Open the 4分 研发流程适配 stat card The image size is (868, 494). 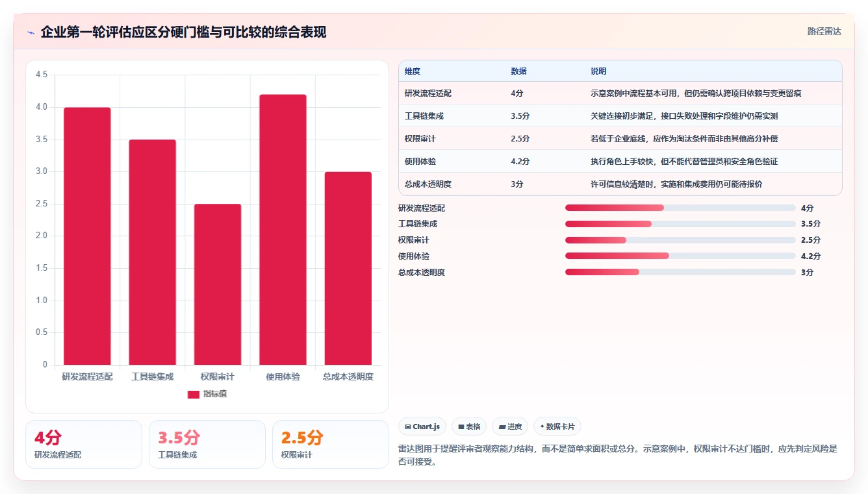[x=84, y=444]
